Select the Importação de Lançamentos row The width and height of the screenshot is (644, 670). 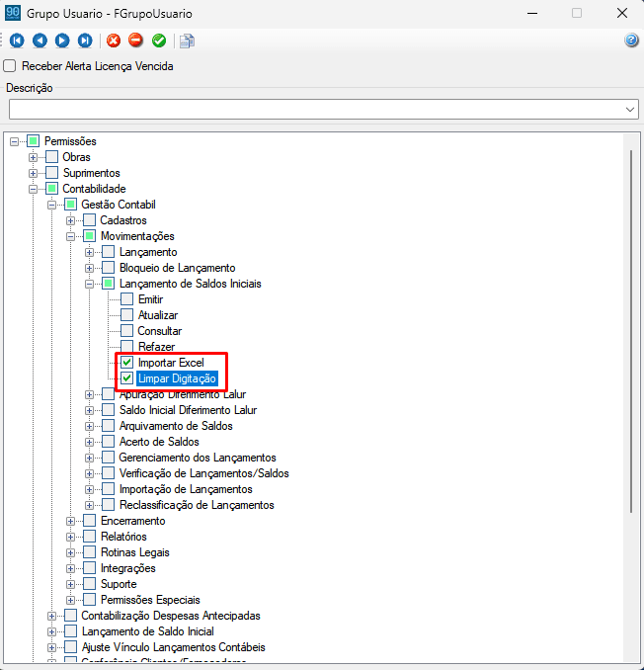186,489
